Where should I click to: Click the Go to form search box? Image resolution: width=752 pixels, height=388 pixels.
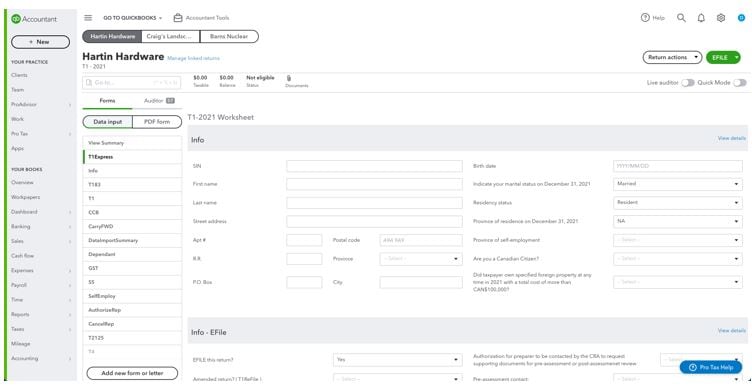point(132,82)
